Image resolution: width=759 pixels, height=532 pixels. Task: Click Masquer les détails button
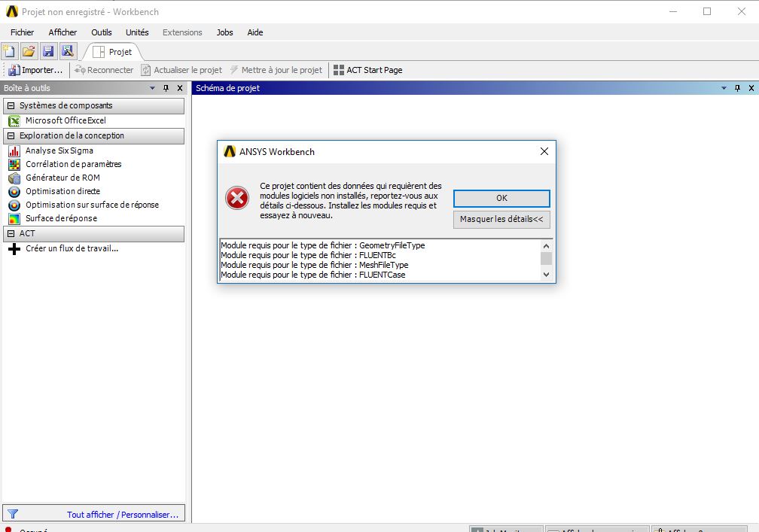501,219
